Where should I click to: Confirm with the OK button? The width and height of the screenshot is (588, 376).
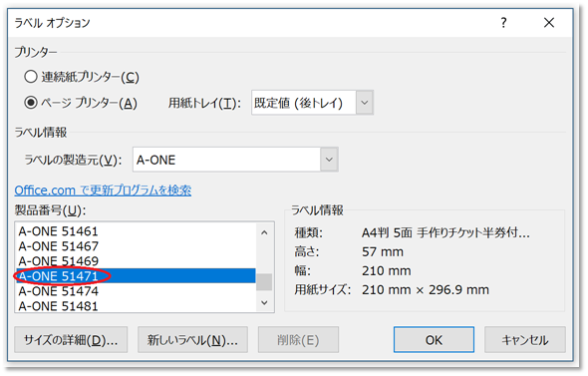434,340
